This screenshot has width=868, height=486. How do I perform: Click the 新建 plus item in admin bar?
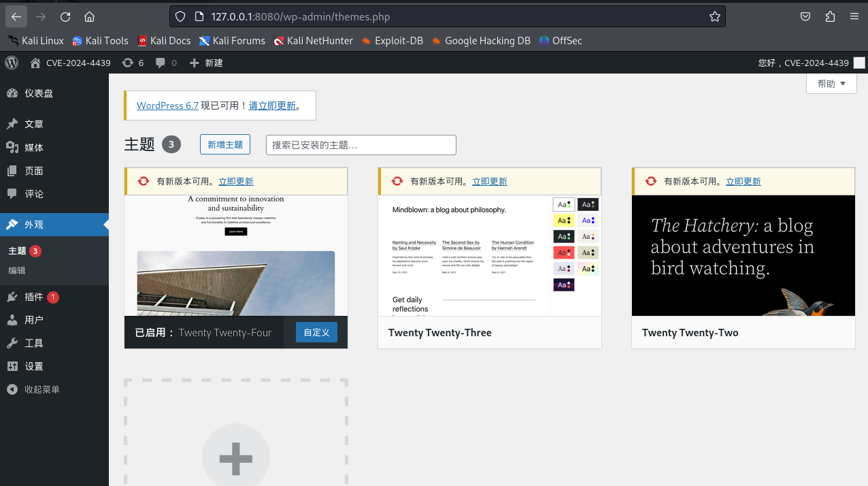pos(206,63)
